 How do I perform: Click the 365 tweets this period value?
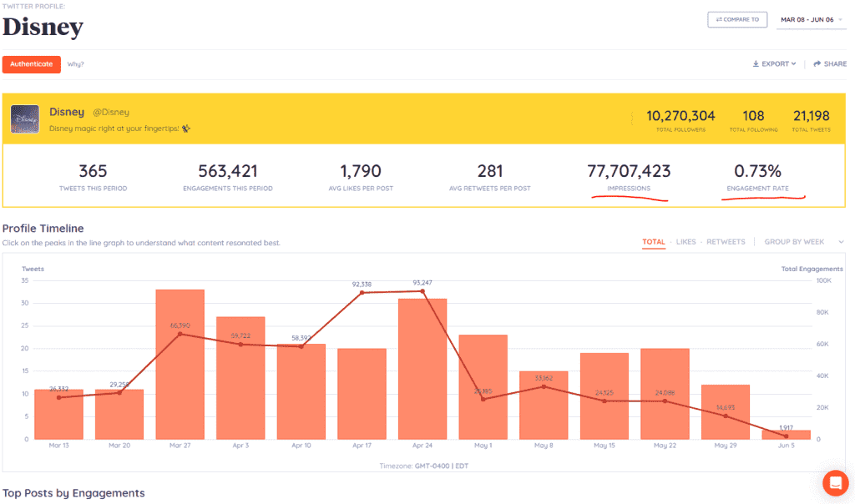pyautogui.click(x=94, y=171)
